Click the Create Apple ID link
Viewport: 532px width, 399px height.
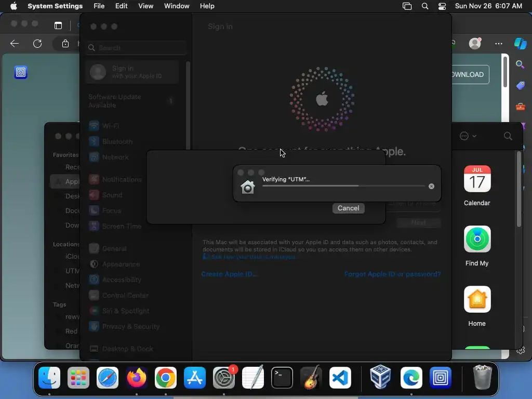[x=229, y=274]
